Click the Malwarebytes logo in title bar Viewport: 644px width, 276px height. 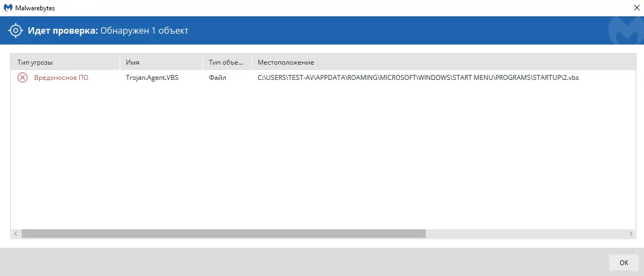pyautogui.click(x=8, y=8)
